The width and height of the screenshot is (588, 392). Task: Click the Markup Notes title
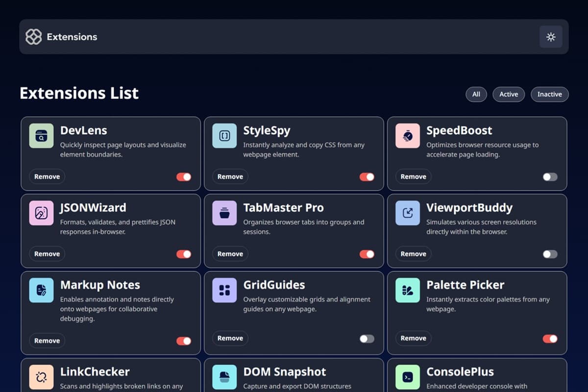[x=100, y=285]
